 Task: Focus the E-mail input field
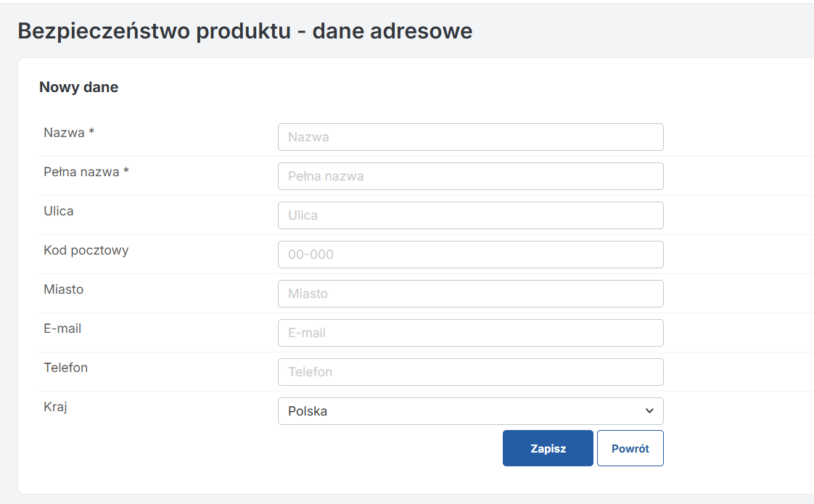click(470, 333)
